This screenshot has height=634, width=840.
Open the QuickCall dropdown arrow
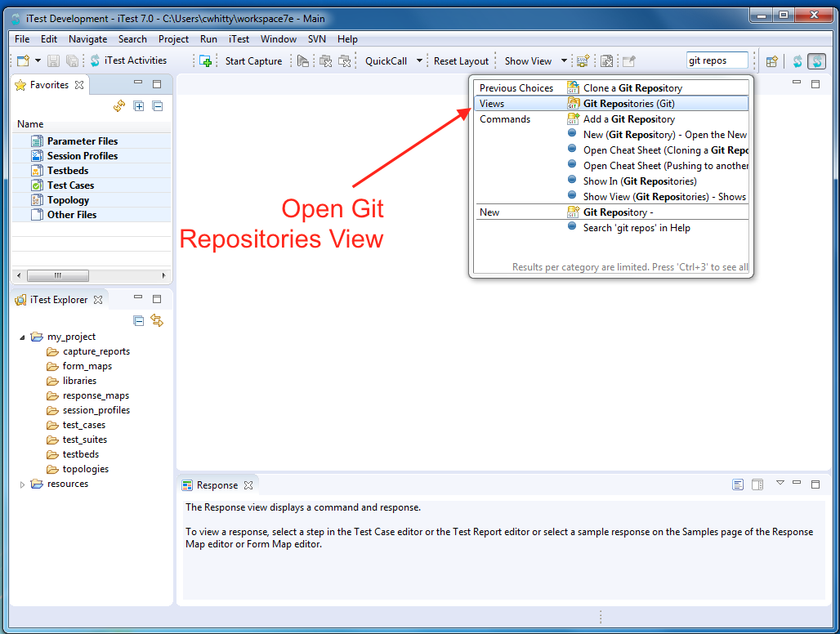[x=419, y=60]
